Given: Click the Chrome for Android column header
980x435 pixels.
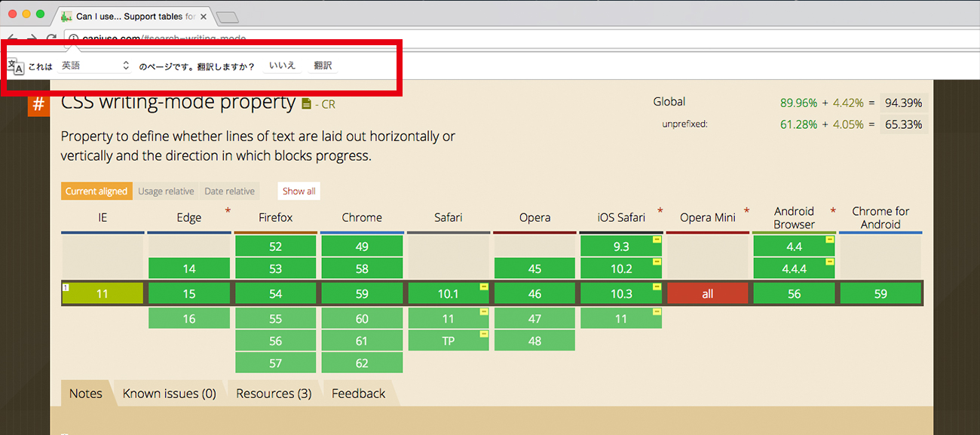Looking at the screenshot, I should pos(880,217).
